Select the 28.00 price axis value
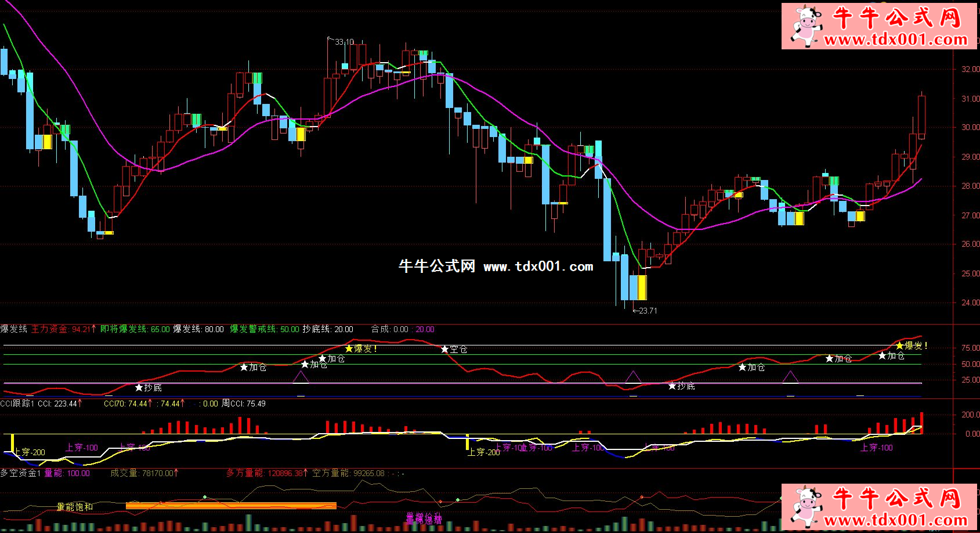This screenshot has width=980, height=533. pos(970,186)
